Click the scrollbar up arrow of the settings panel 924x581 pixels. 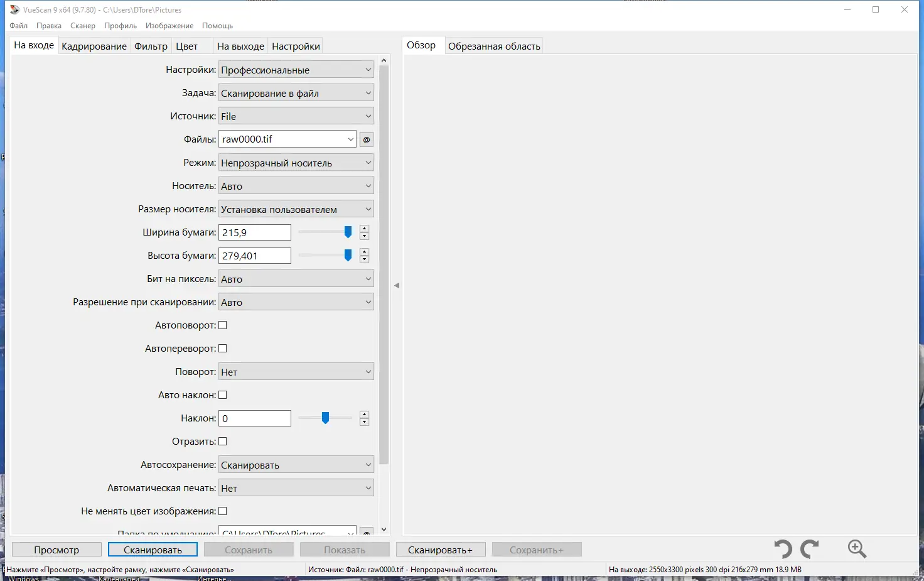[x=384, y=60]
